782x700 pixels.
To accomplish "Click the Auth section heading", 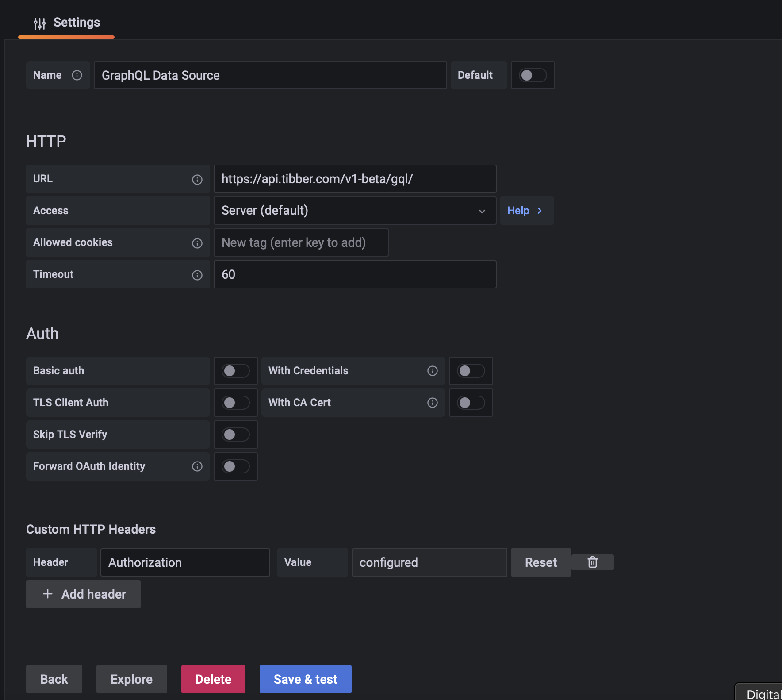I will click(x=42, y=334).
